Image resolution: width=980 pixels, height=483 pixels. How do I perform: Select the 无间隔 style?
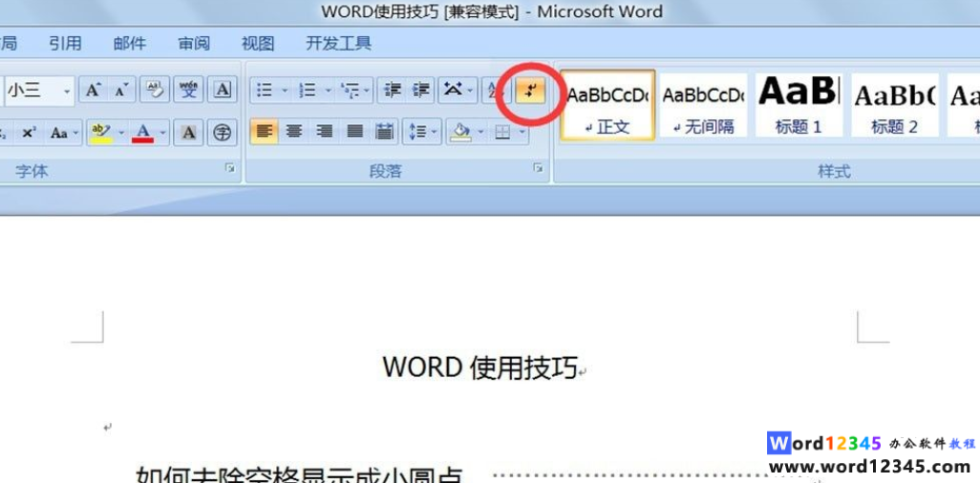coord(703,104)
